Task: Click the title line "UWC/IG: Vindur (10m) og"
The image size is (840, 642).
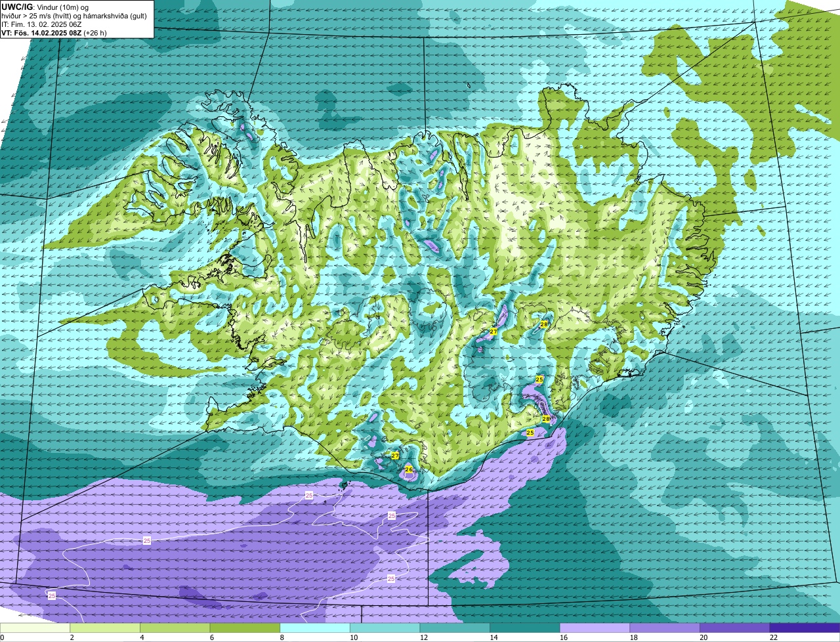Action: (x=45, y=7)
